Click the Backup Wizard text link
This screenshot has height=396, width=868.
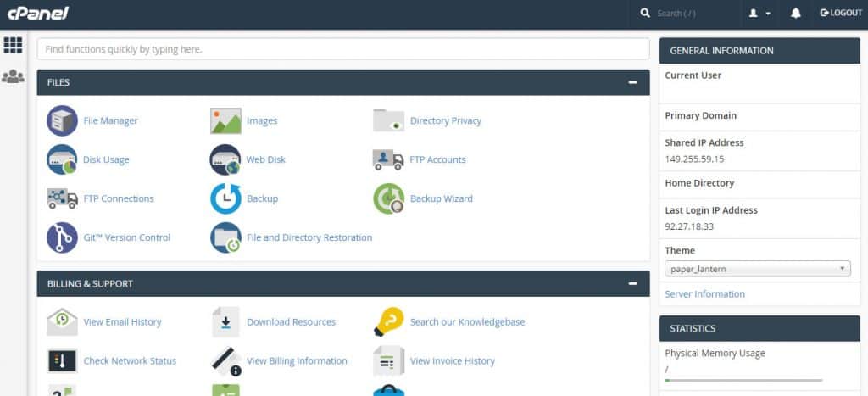(x=441, y=198)
